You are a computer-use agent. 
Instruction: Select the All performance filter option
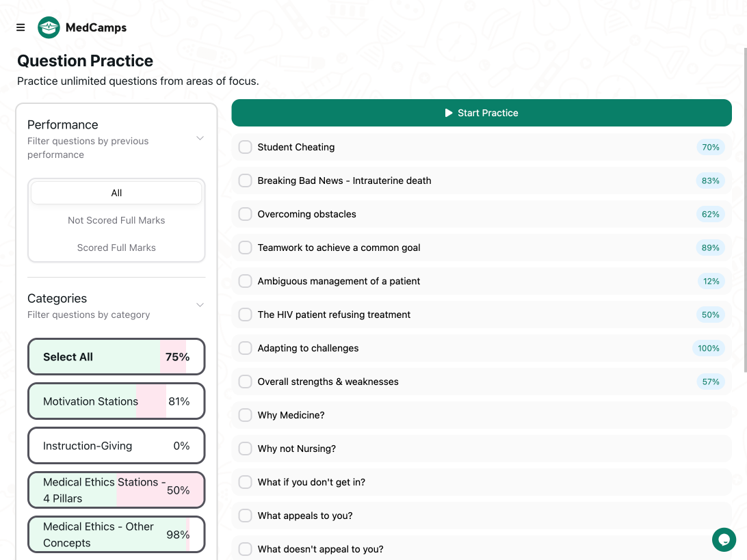coord(116,192)
